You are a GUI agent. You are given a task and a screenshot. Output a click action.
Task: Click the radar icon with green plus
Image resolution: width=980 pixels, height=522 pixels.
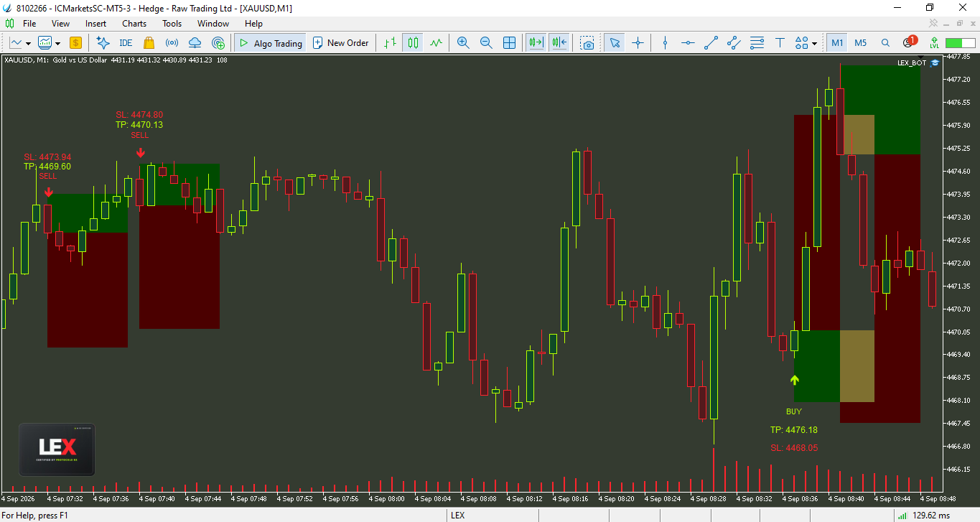218,43
